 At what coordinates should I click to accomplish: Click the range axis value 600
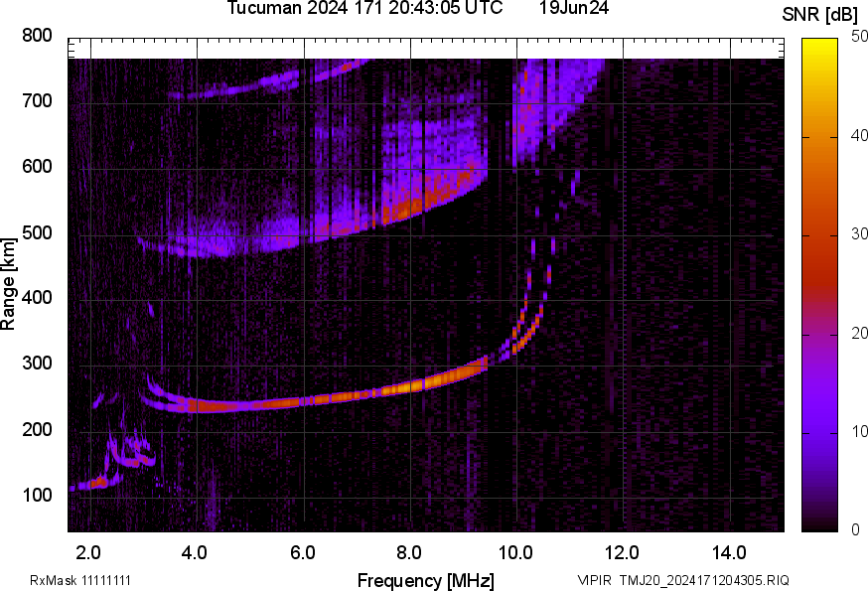point(37,167)
